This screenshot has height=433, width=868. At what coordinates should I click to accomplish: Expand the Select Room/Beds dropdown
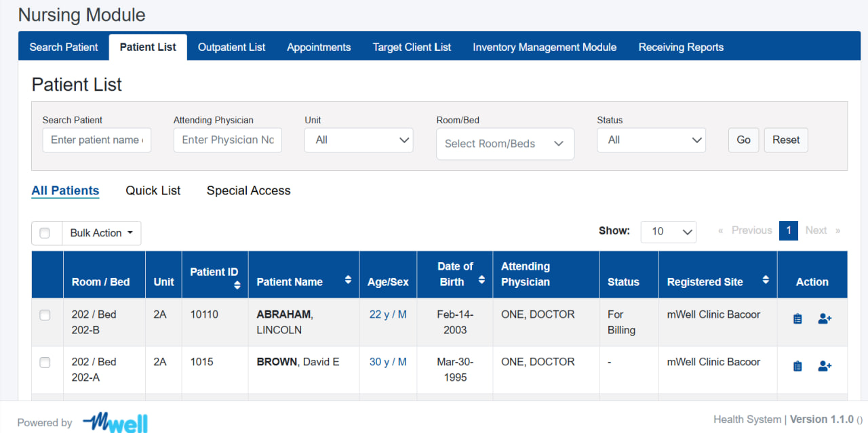(505, 144)
